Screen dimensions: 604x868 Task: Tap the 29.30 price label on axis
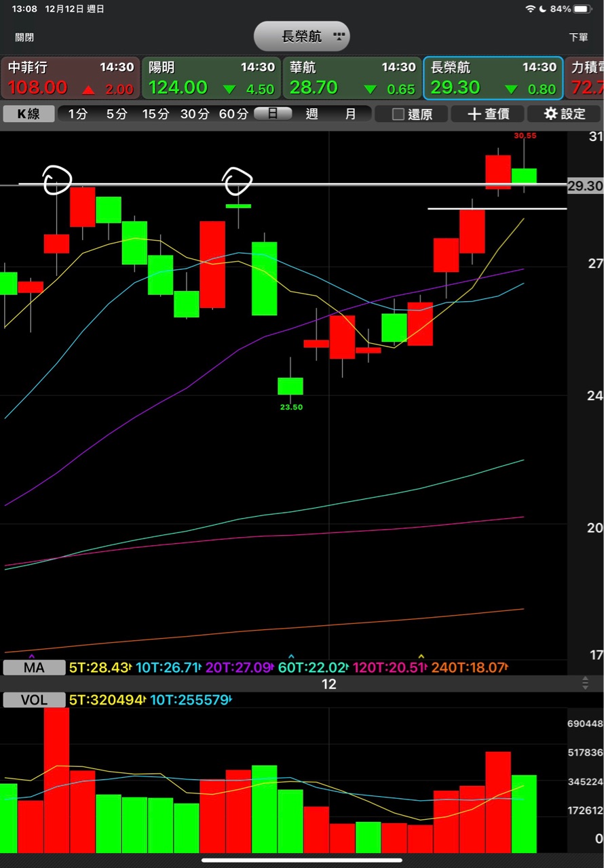(x=584, y=186)
